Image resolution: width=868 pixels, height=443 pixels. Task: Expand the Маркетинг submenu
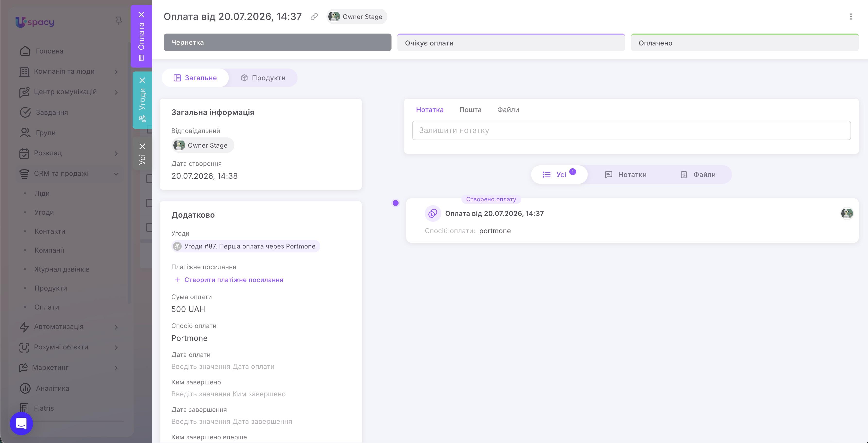click(x=116, y=368)
